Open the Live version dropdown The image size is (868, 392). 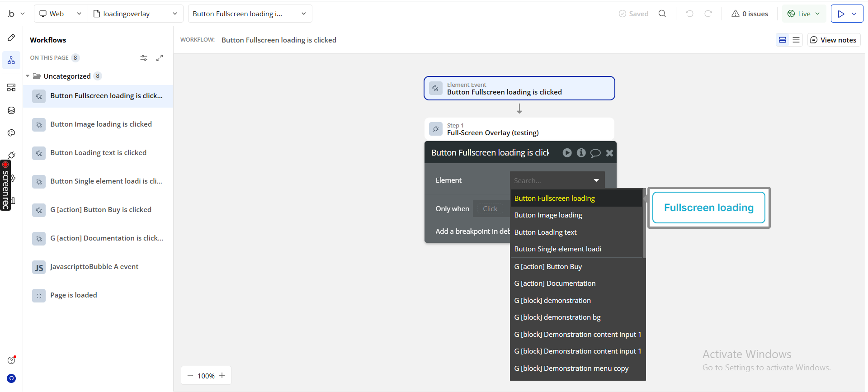click(804, 14)
